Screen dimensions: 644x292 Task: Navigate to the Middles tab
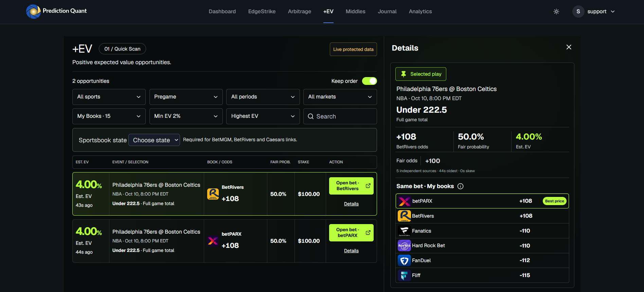(356, 12)
